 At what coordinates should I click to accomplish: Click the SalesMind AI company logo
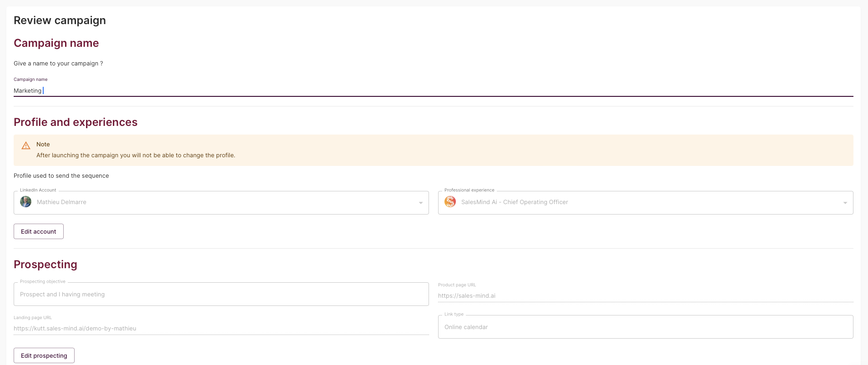pos(450,202)
